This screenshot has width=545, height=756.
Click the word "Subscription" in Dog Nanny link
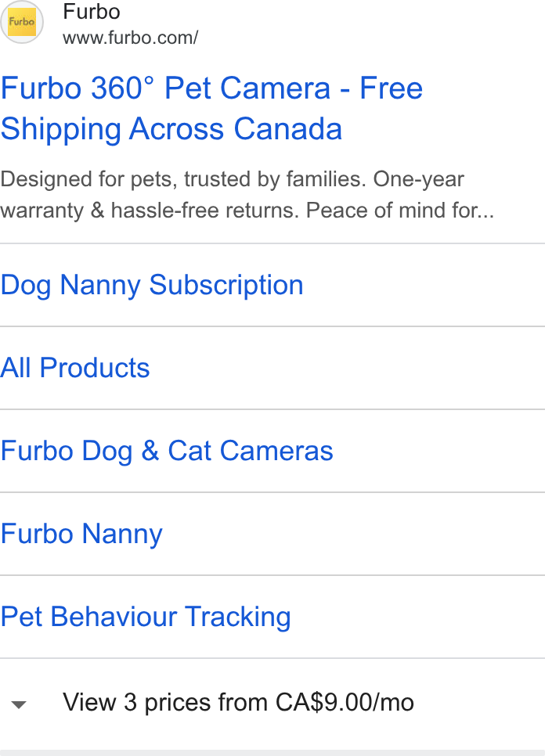point(226,285)
